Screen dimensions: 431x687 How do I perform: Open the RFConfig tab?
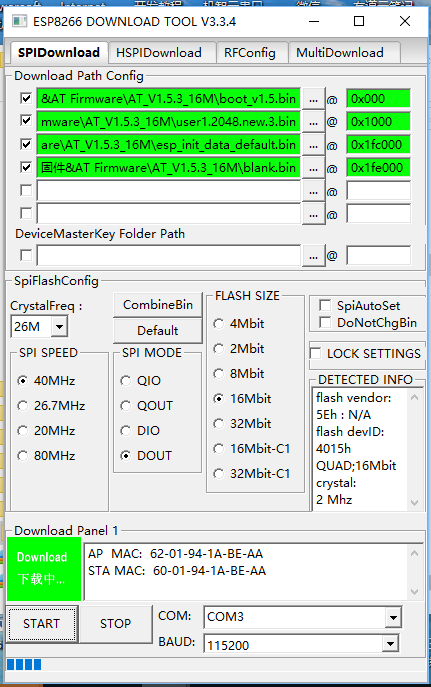click(x=252, y=53)
